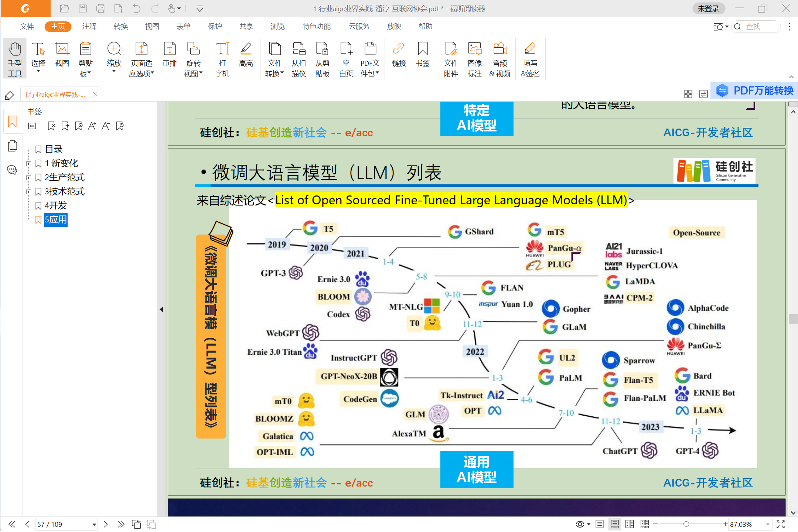Create PDF from clipboard

(323, 58)
